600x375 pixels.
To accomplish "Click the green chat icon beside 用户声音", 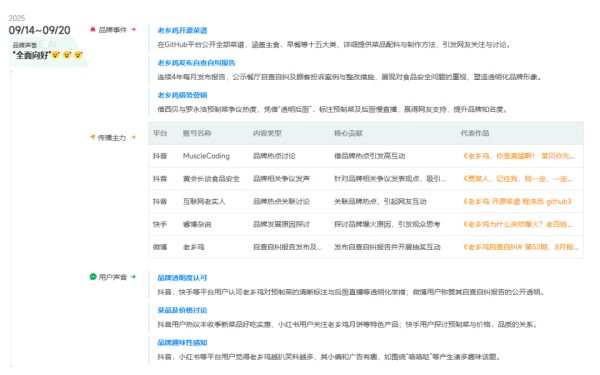I will pos(93,277).
